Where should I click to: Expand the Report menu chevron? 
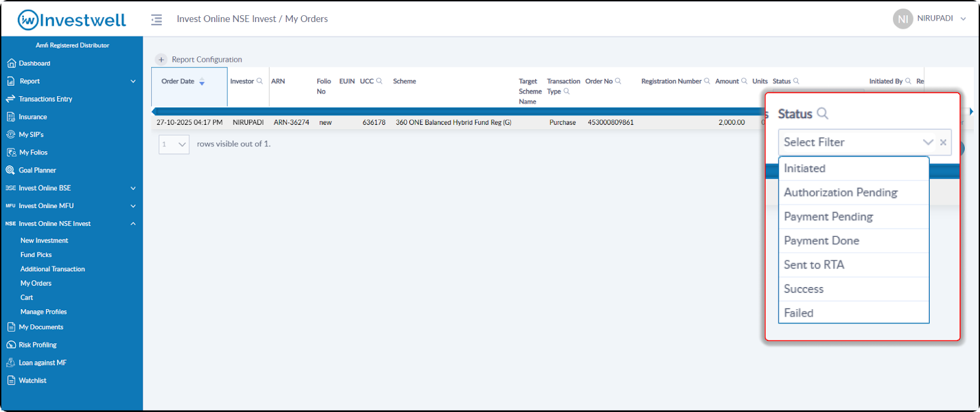pos(133,81)
